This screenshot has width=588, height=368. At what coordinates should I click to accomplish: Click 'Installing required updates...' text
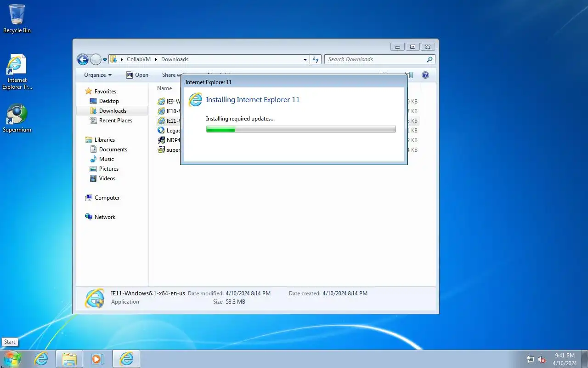point(240,119)
